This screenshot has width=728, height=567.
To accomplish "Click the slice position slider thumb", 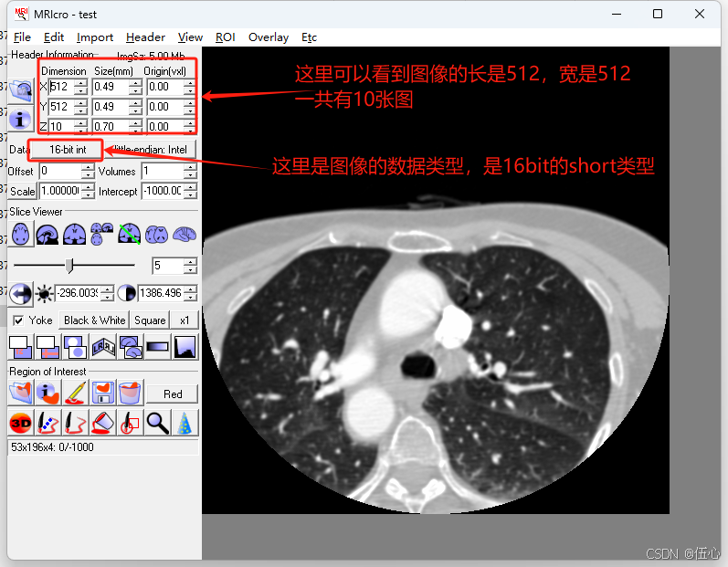I will [69, 266].
